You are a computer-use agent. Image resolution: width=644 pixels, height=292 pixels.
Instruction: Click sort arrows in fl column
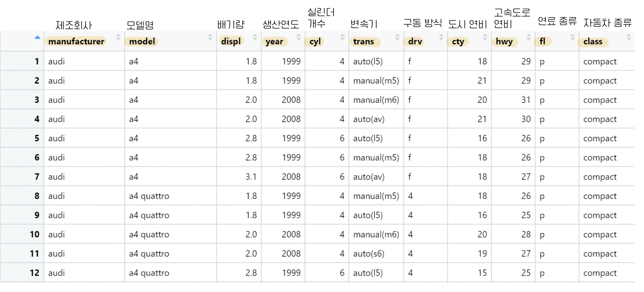(x=572, y=38)
